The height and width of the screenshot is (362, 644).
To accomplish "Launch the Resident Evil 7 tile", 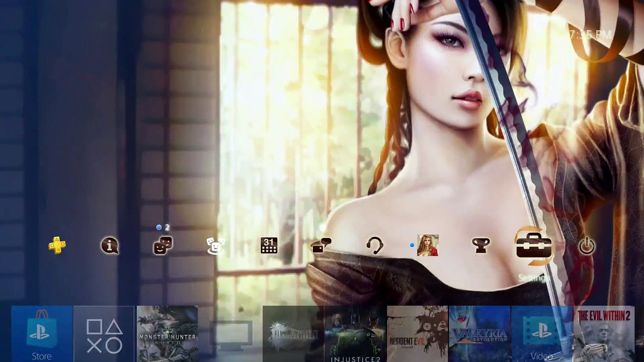I will click(417, 334).
